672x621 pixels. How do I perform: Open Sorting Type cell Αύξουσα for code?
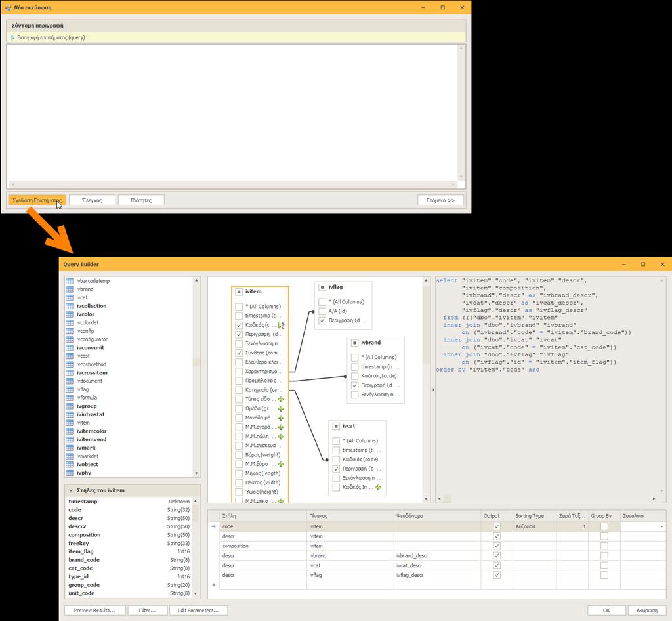click(534, 526)
